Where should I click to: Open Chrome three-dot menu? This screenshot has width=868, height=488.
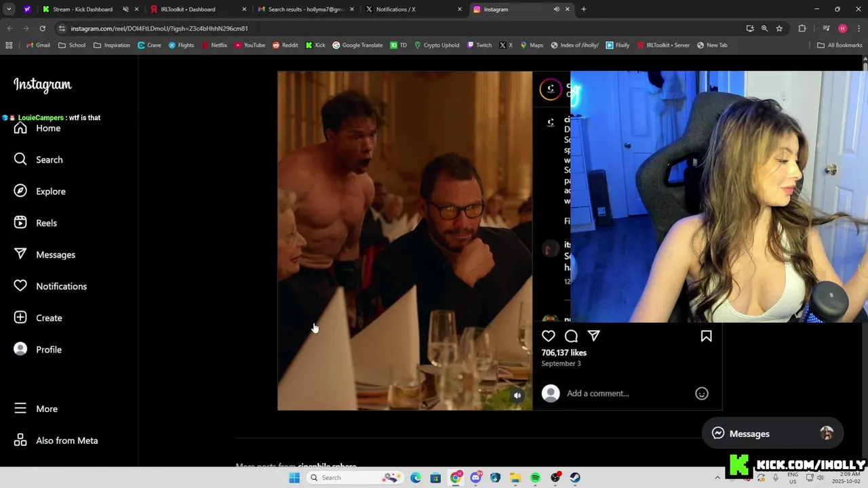859,28
